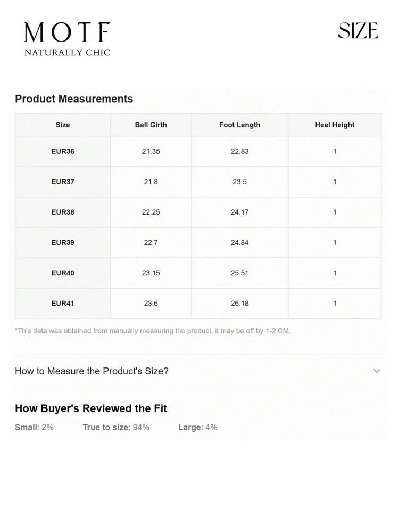Click the 'How Buyer's Reviewed the Fit' heading
This screenshot has height=532, width=399.
91,408
